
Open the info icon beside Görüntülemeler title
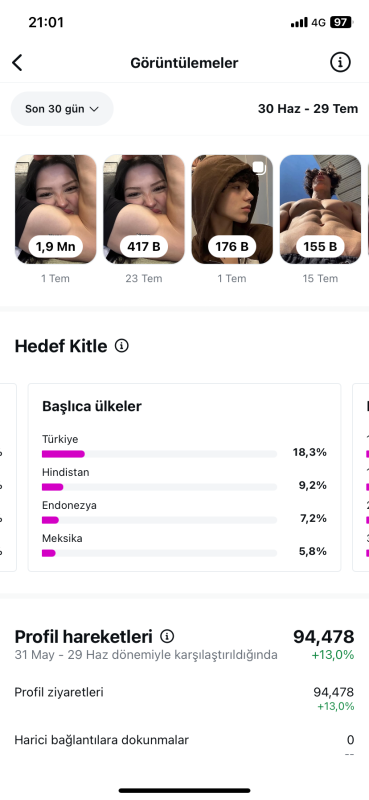tap(340, 62)
